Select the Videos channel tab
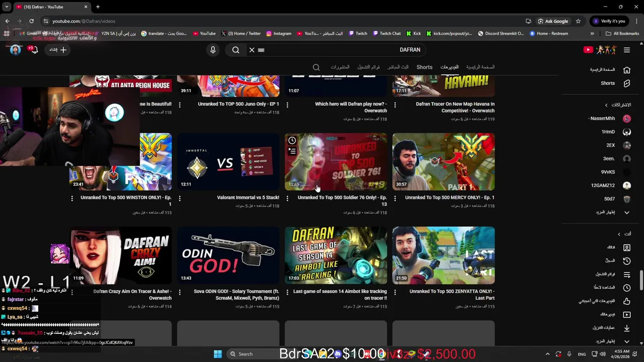This screenshot has height=362, width=644. point(449,67)
